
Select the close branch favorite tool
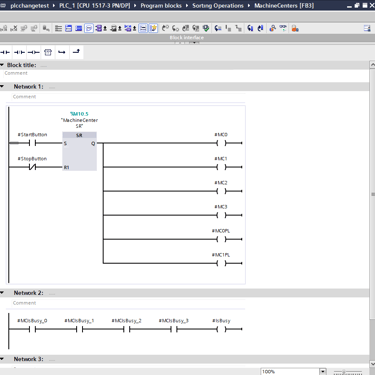76,52
